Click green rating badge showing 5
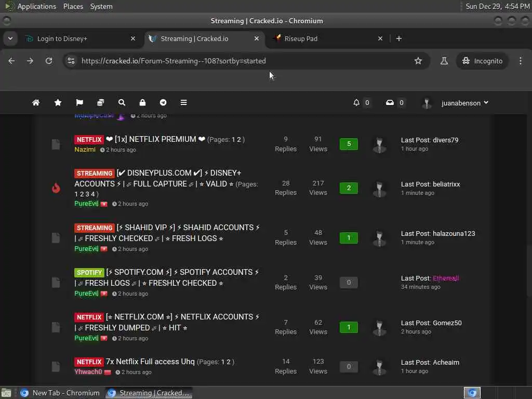532x399 pixels. tap(349, 144)
